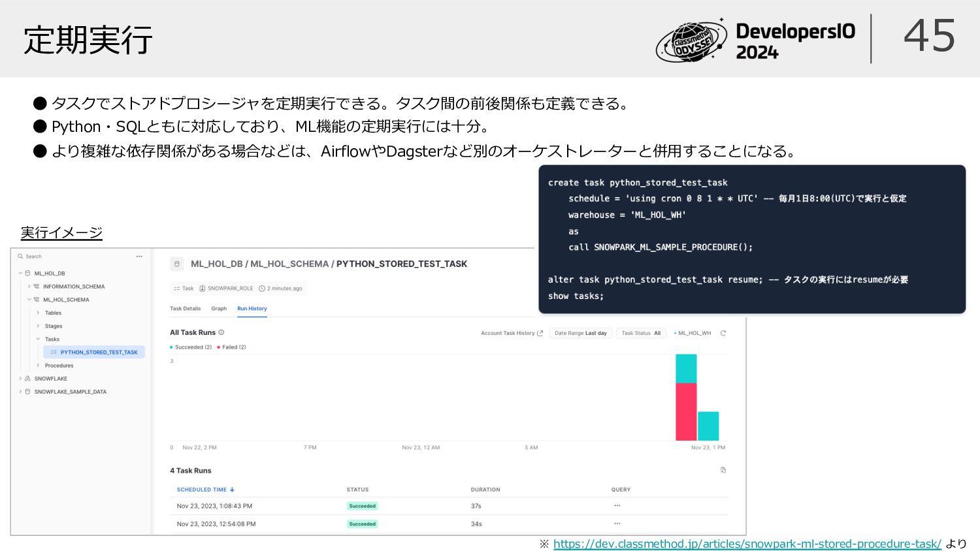
Task: Click the Nov 23, 2023, 12:54:08 PM cell
Action: [216, 524]
